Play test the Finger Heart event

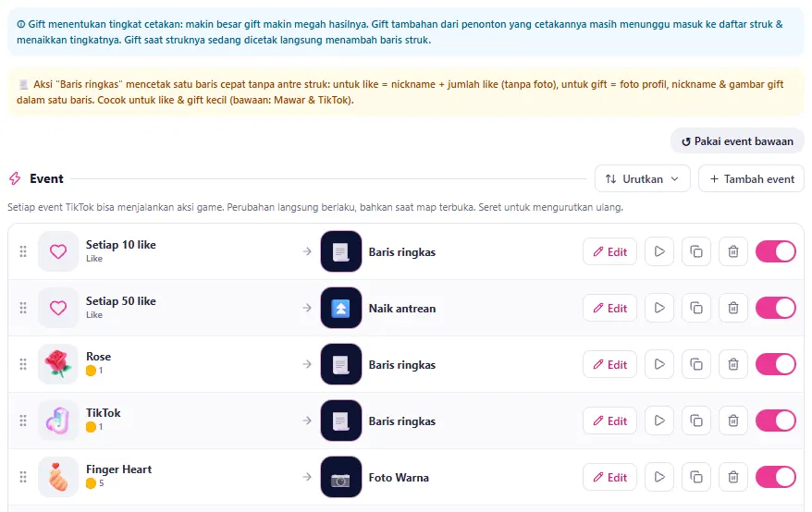(659, 477)
